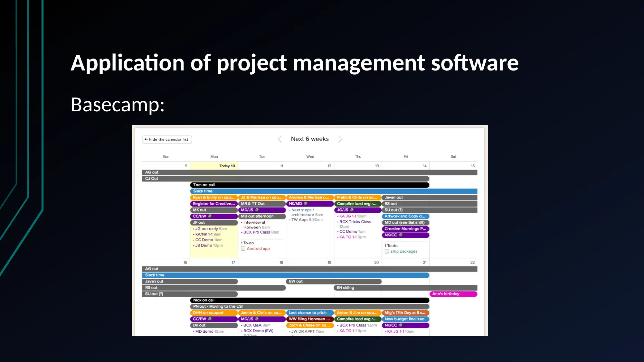Image resolution: width=644 pixels, height=362 pixels.
Task: Open Register for Creative event
Action: [214, 204]
